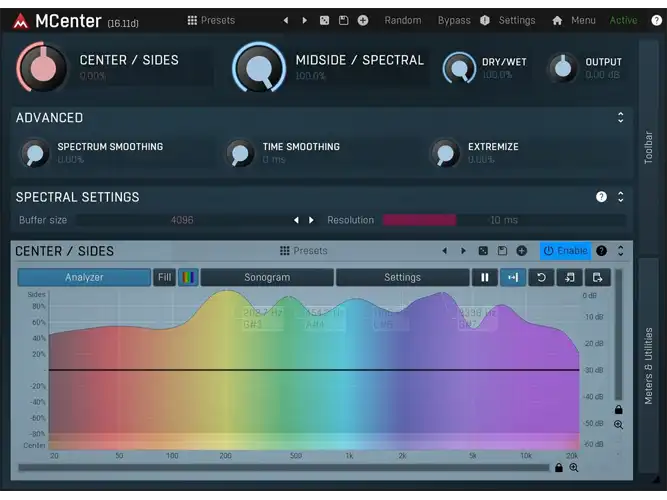Click the home icon next to Menu

[x=557, y=20]
